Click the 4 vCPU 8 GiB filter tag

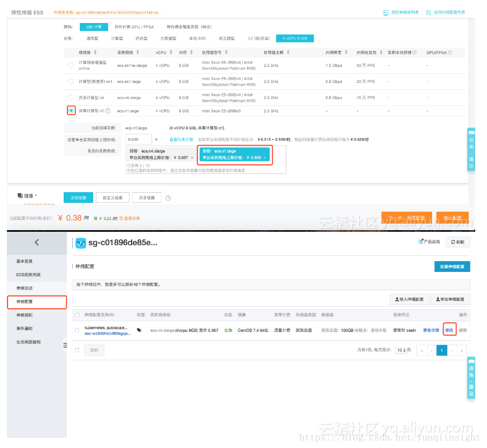(295, 39)
